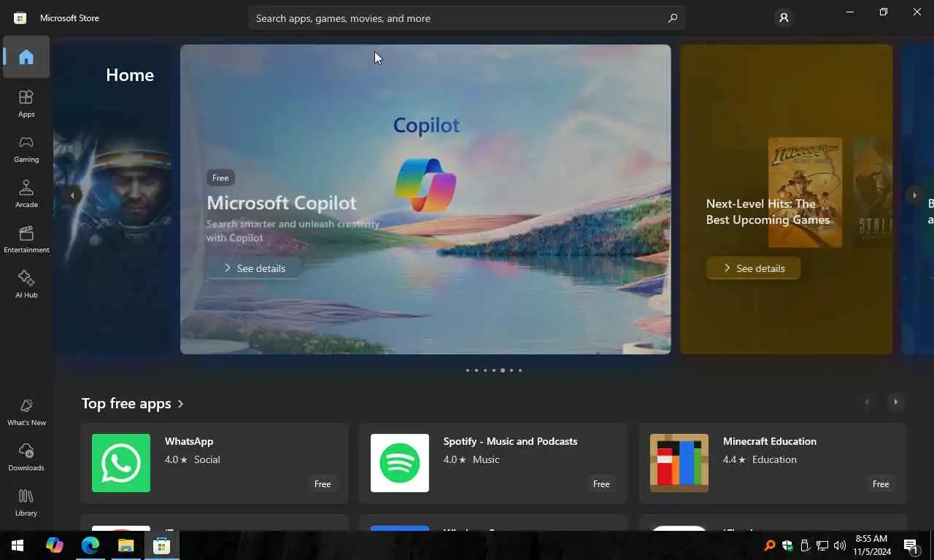
Task: Open the WhatsApp app title
Action: click(x=189, y=441)
